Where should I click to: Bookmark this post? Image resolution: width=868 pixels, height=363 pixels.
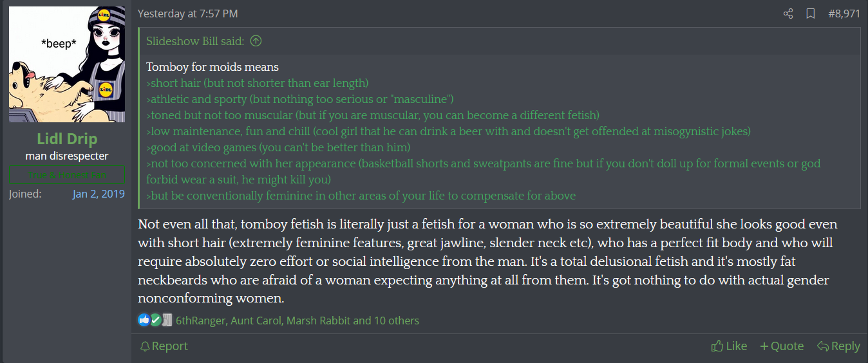point(811,14)
